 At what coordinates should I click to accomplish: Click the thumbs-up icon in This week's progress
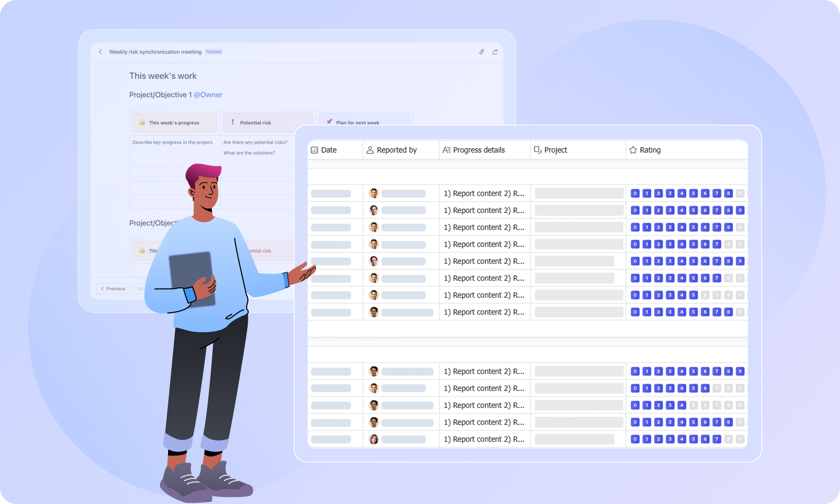click(142, 122)
